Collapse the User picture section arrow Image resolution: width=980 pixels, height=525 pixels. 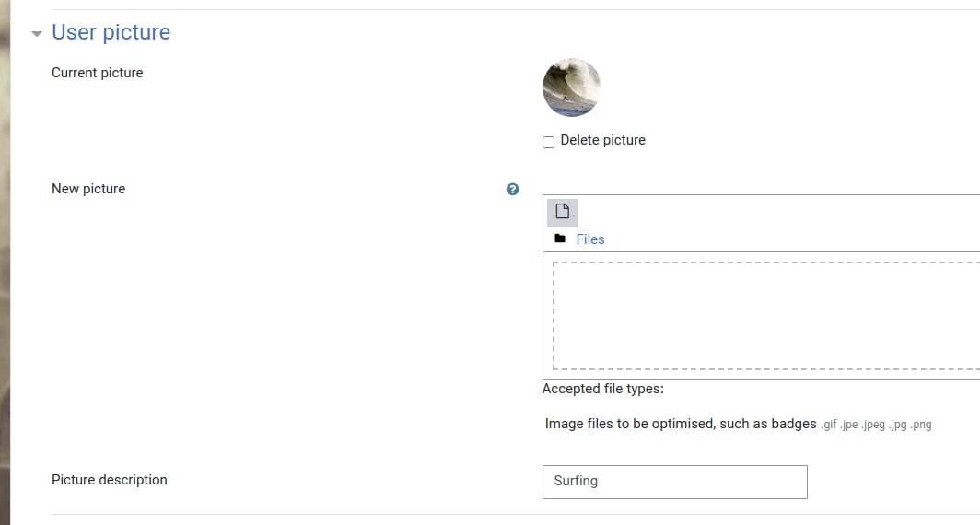pyautogui.click(x=37, y=34)
